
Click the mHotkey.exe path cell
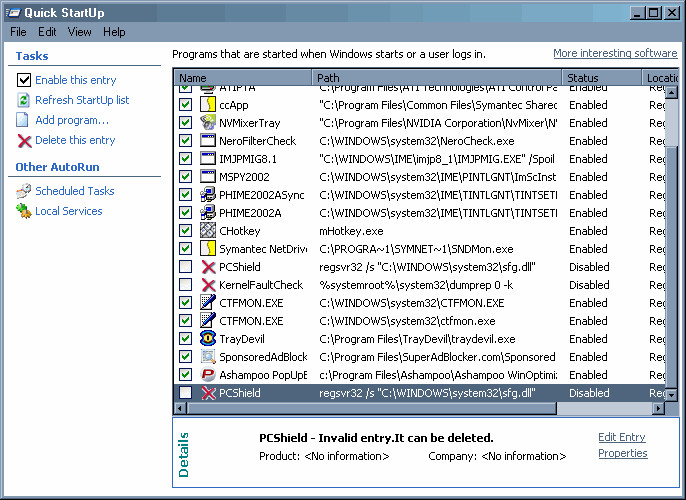[x=351, y=231]
